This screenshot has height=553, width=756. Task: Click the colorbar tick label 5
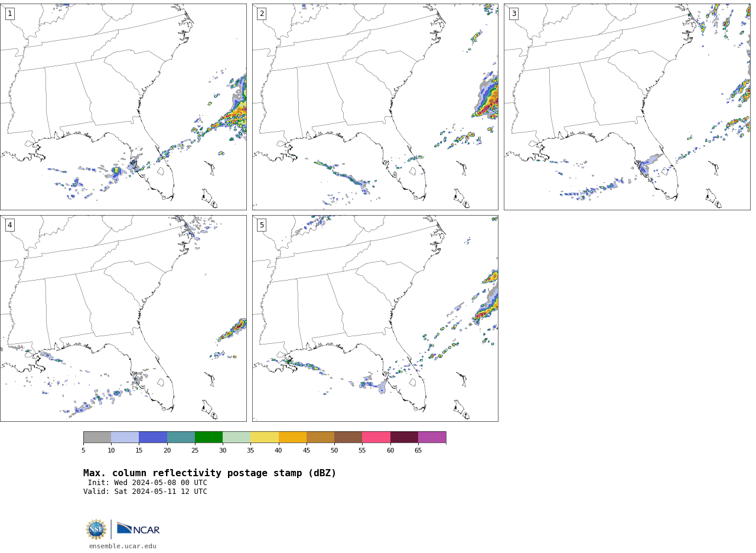point(83,451)
